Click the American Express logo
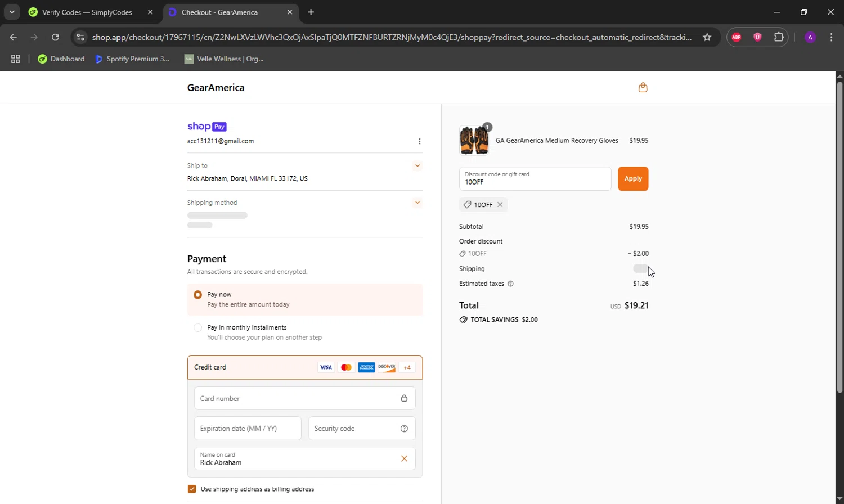Image resolution: width=844 pixels, height=504 pixels. pyautogui.click(x=366, y=367)
